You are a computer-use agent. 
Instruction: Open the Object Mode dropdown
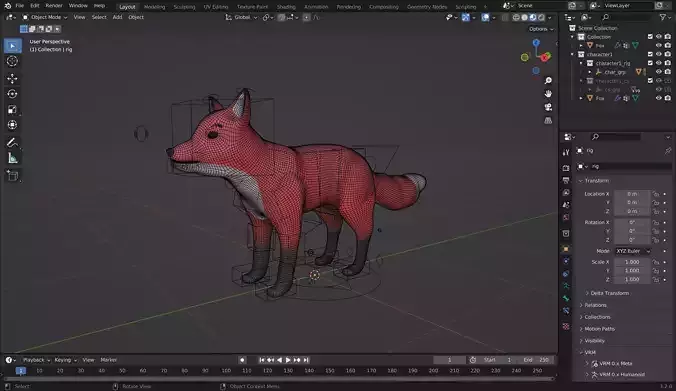(x=45, y=17)
